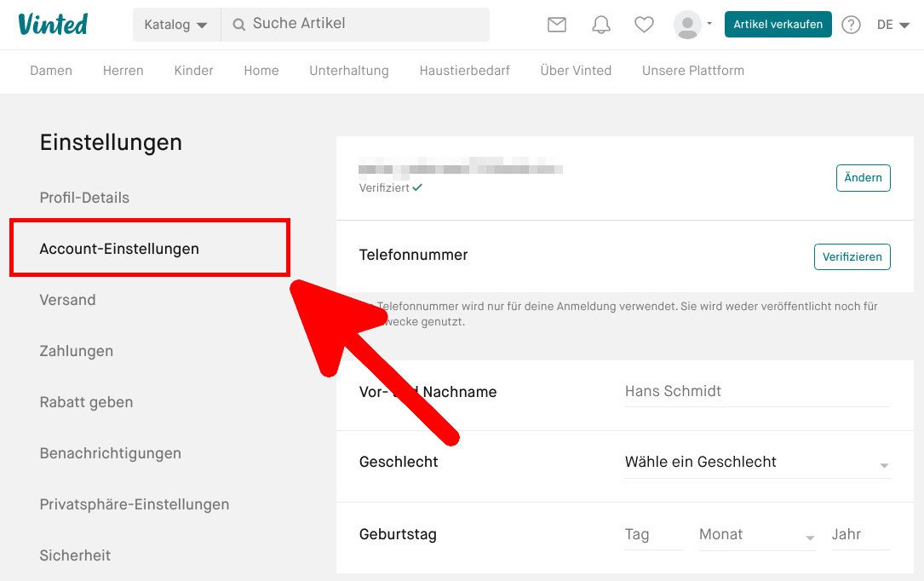Focus the Suche Artikel search field
Viewport: 924px width, 581px height.
click(355, 25)
